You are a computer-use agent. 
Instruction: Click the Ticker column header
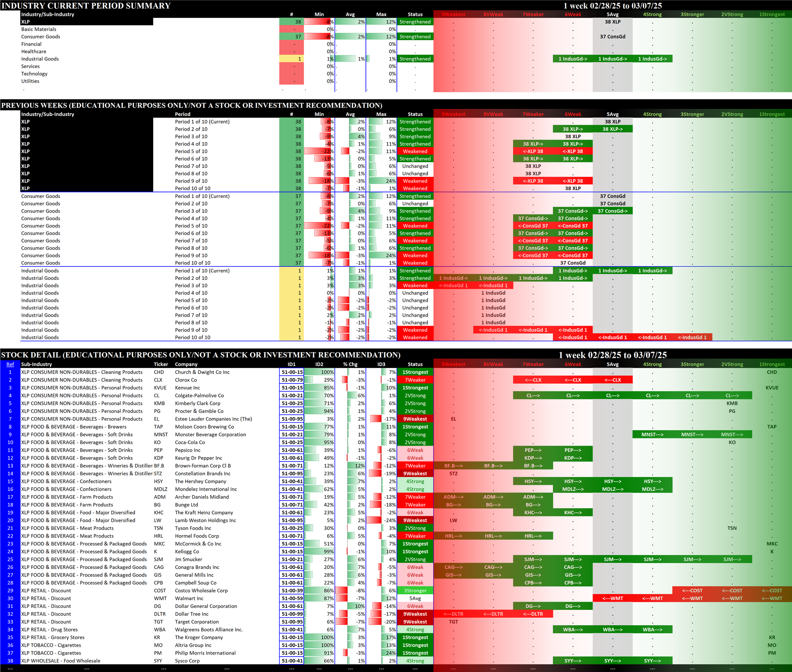(x=161, y=364)
